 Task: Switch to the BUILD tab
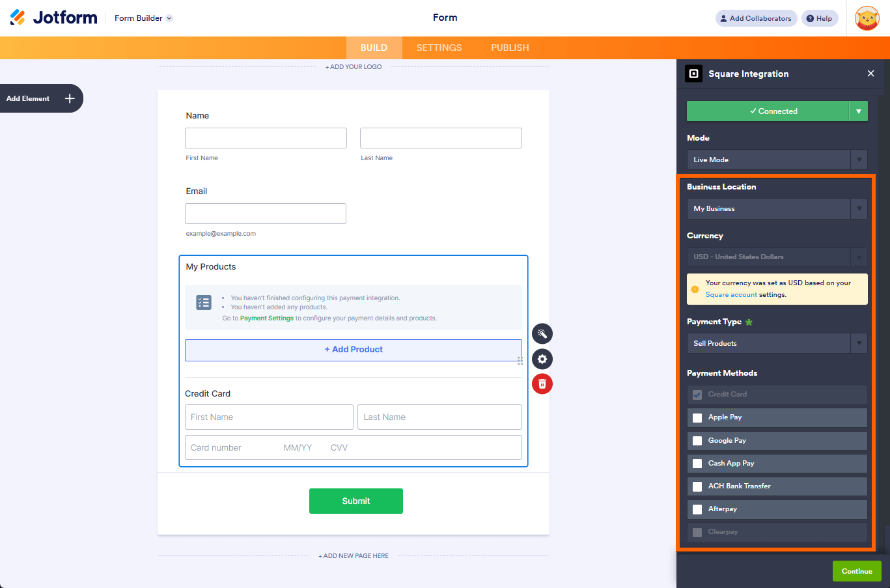pyautogui.click(x=374, y=48)
